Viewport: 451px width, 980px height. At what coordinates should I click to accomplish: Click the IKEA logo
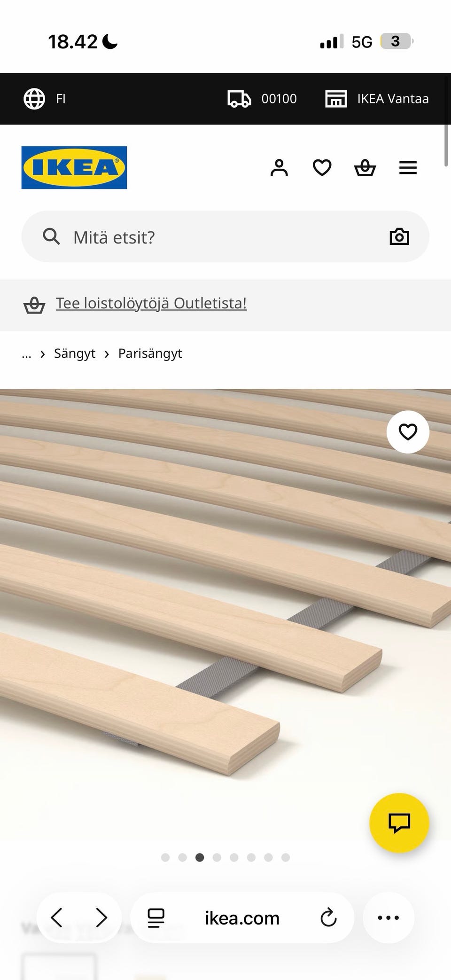(x=74, y=168)
